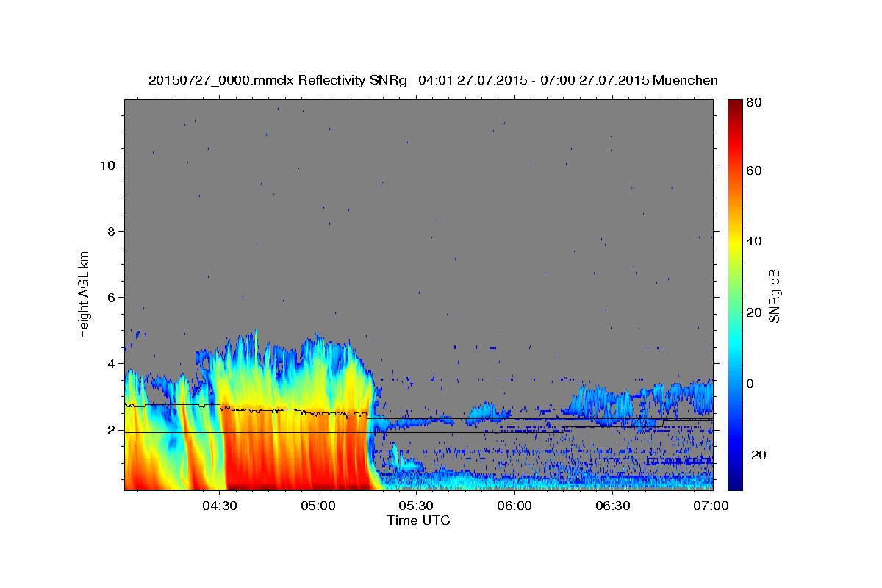Click the SNRg color scale bar
The width and height of the screenshot is (882, 588).
[734, 295]
